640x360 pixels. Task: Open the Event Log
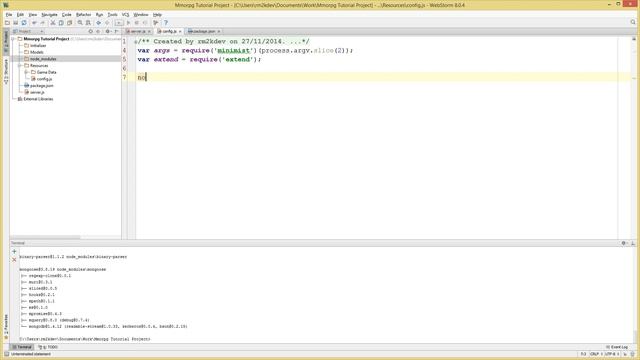(617, 347)
